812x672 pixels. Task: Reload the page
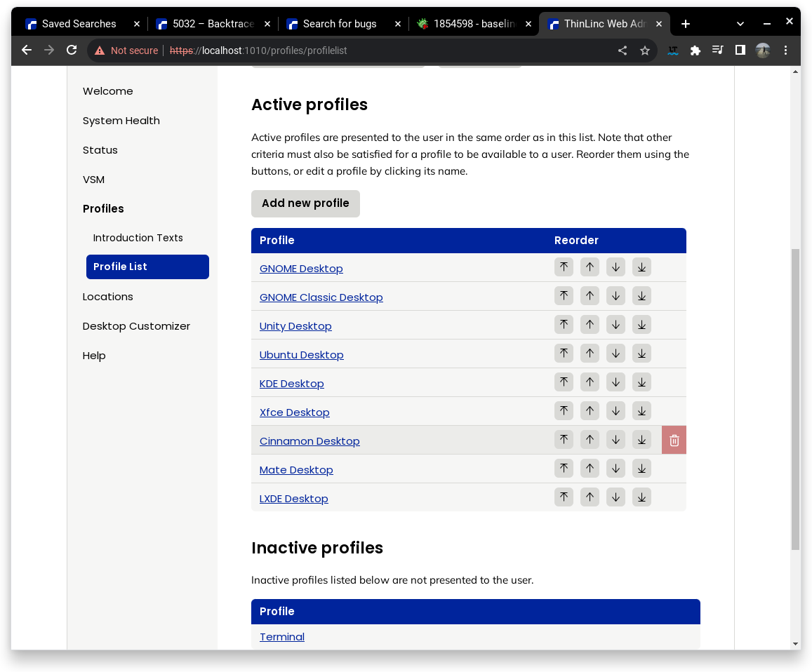coord(72,51)
